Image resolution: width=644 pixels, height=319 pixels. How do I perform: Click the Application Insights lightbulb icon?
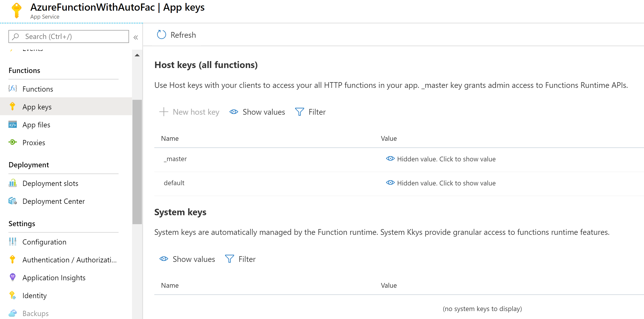click(12, 277)
